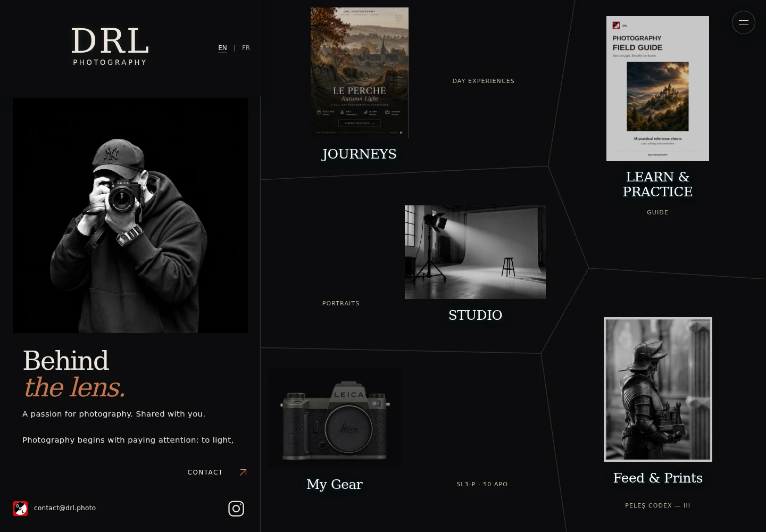Click the DAY EXPERIENCES label
This screenshot has width=766, height=532.
(x=484, y=81)
